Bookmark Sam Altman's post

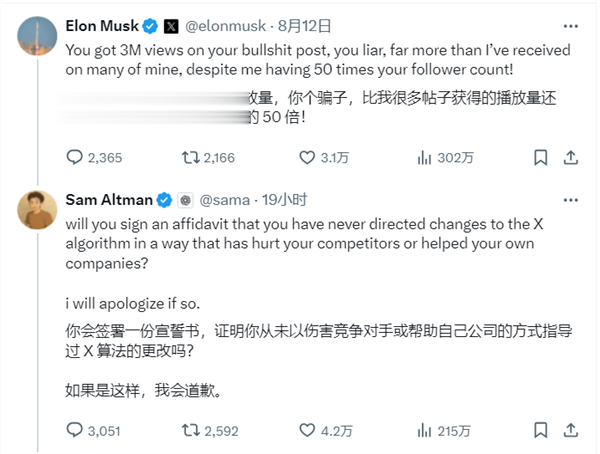click(x=541, y=430)
